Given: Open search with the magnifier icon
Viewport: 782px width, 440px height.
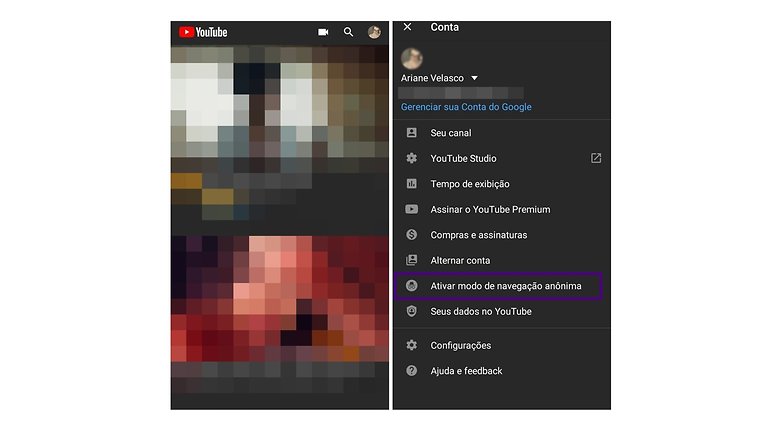Looking at the screenshot, I should click(348, 32).
